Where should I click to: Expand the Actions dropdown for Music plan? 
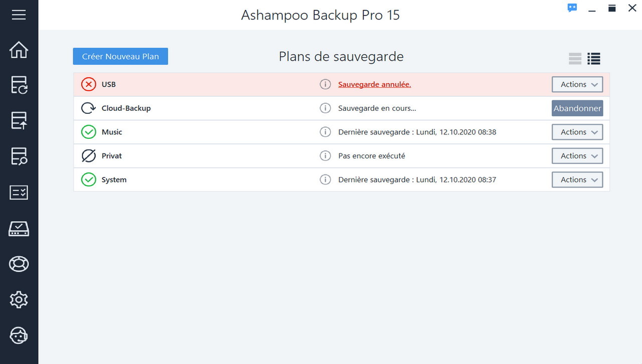[577, 132]
